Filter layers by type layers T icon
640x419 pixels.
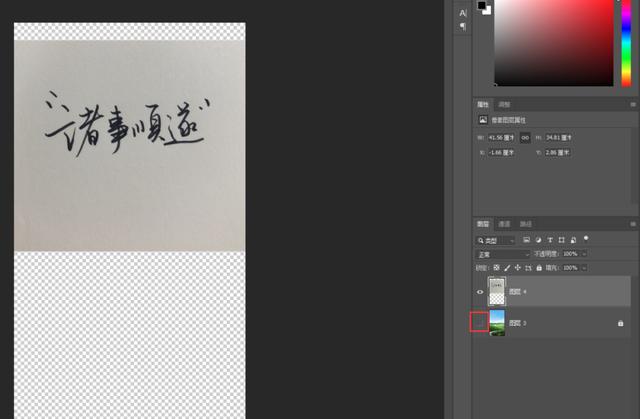[x=550, y=240]
